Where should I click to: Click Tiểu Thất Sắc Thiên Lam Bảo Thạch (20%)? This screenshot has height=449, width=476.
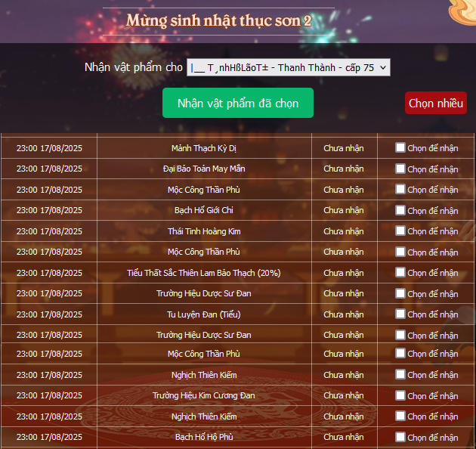click(204, 273)
